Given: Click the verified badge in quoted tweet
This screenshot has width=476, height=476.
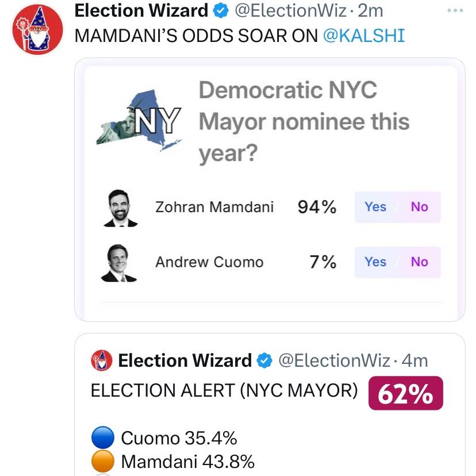Looking at the screenshot, I should click(x=264, y=361).
